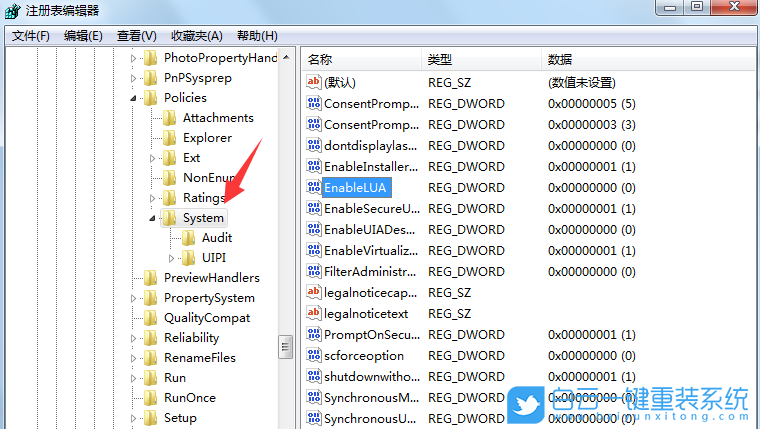
Task: Collapse the Policies tree node
Action: pos(134,98)
